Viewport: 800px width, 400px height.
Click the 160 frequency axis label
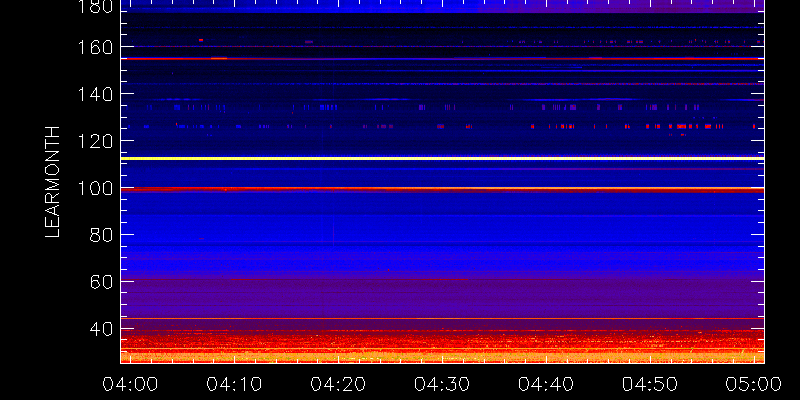(94, 47)
